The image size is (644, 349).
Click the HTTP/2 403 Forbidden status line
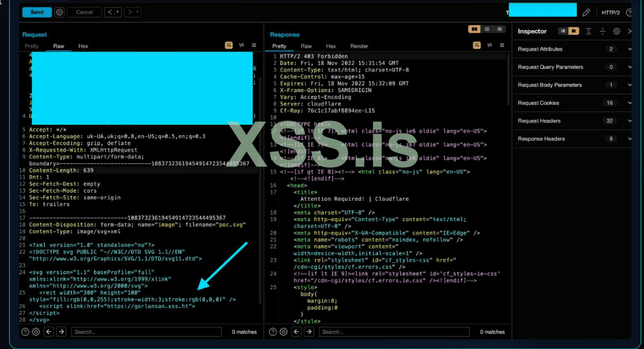coord(314,57)
